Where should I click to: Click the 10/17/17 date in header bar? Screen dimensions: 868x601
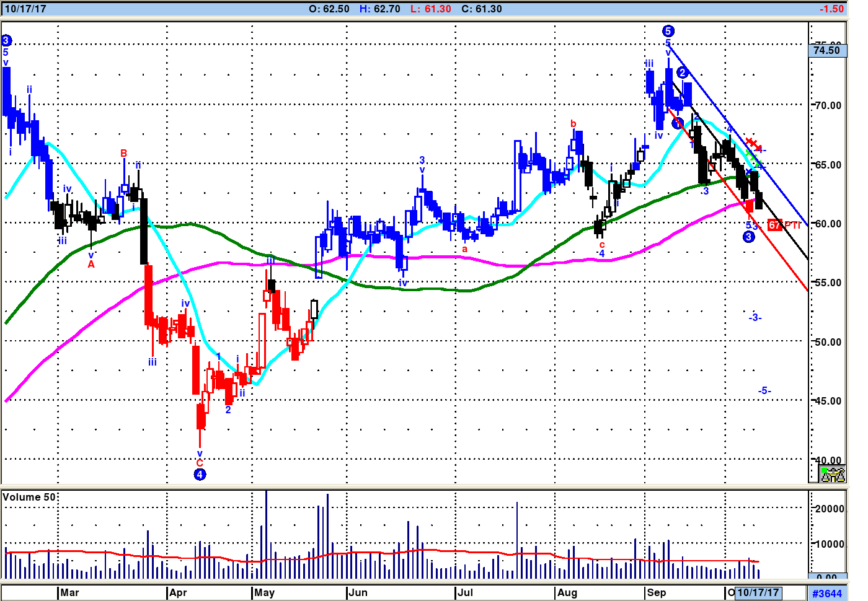(x=25, y=9)
